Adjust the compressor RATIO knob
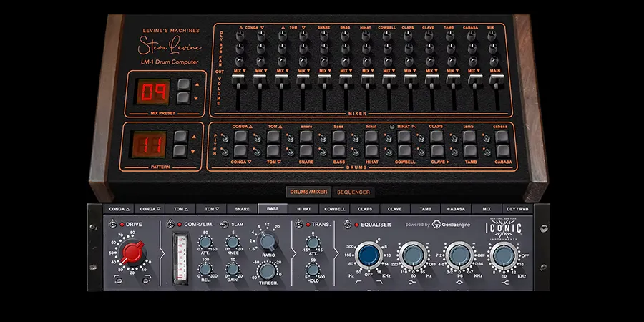 click(268, 240)
